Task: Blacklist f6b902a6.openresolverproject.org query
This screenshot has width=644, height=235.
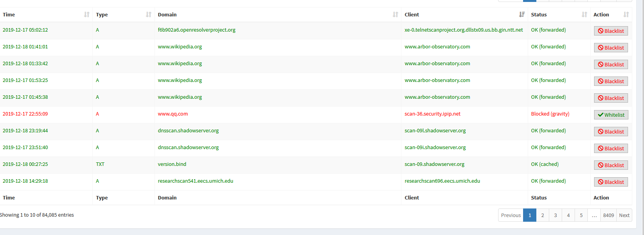Action: coord(611,31)
